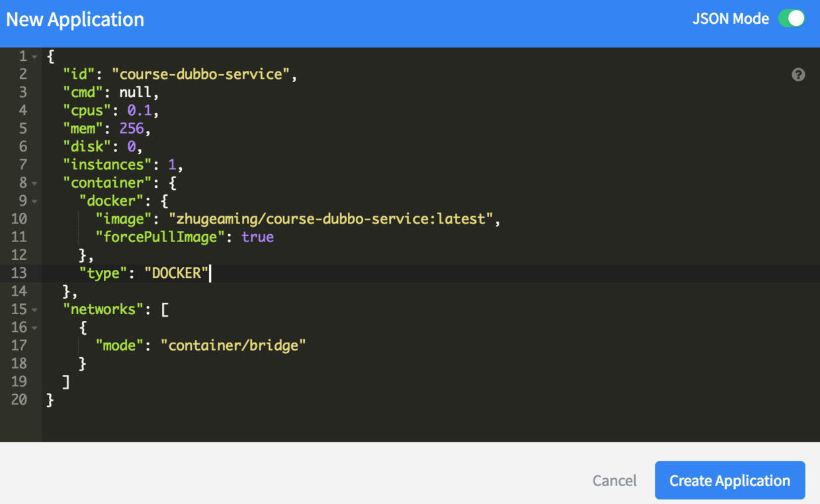The width and height of the screenshot is (820, 504).
Task: Click the JSON Mode label
Action: pos(730,19)
